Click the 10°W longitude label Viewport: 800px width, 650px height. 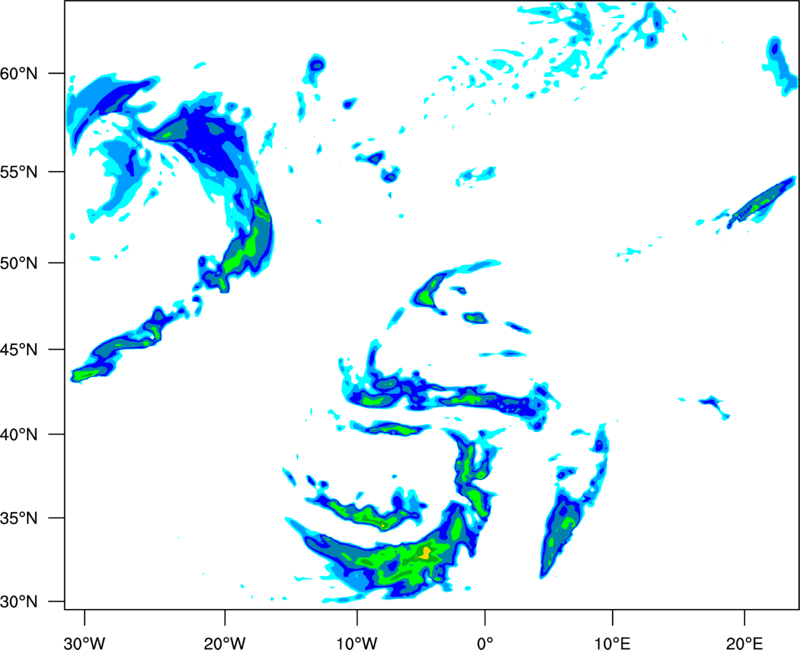tap(356, 643)
